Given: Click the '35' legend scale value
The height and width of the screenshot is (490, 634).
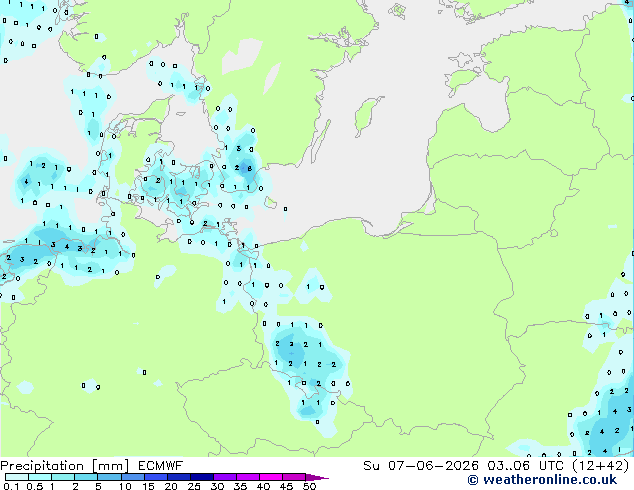Looking at the screenshot, I should pos(240,486).
